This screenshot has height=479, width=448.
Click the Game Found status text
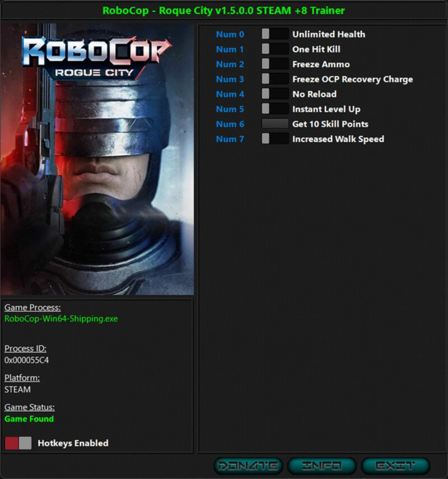[29, 419]
